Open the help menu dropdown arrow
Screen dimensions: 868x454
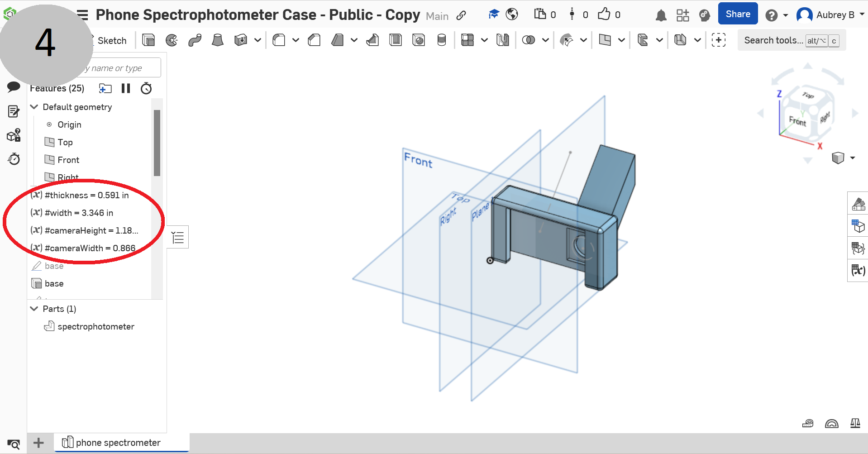[x=786, y=15]
